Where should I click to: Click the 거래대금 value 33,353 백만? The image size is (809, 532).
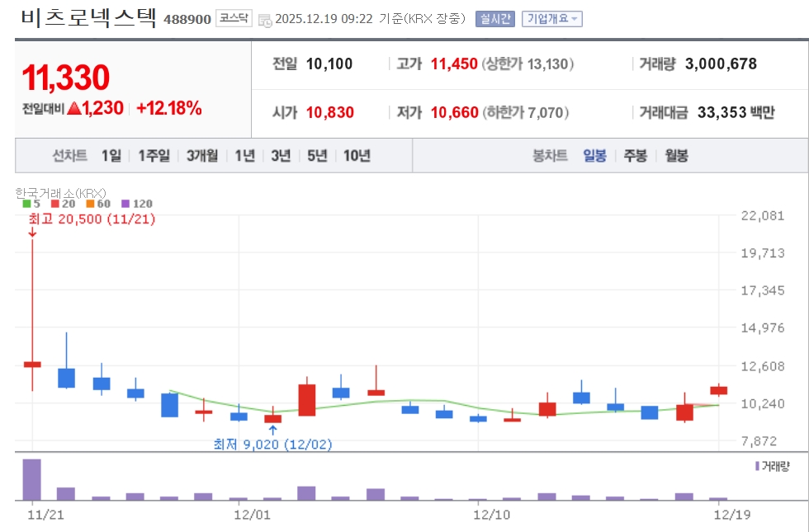[x=736, y=112]
